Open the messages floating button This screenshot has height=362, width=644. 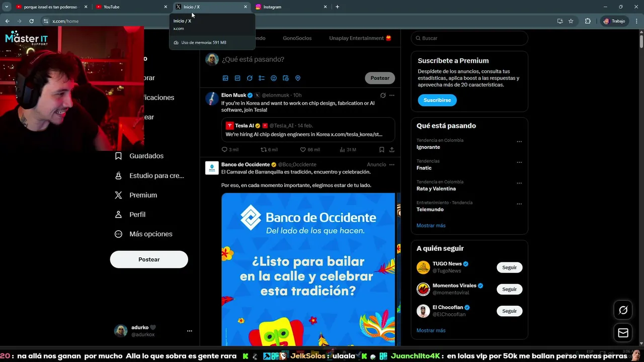(x=623, y=333)
